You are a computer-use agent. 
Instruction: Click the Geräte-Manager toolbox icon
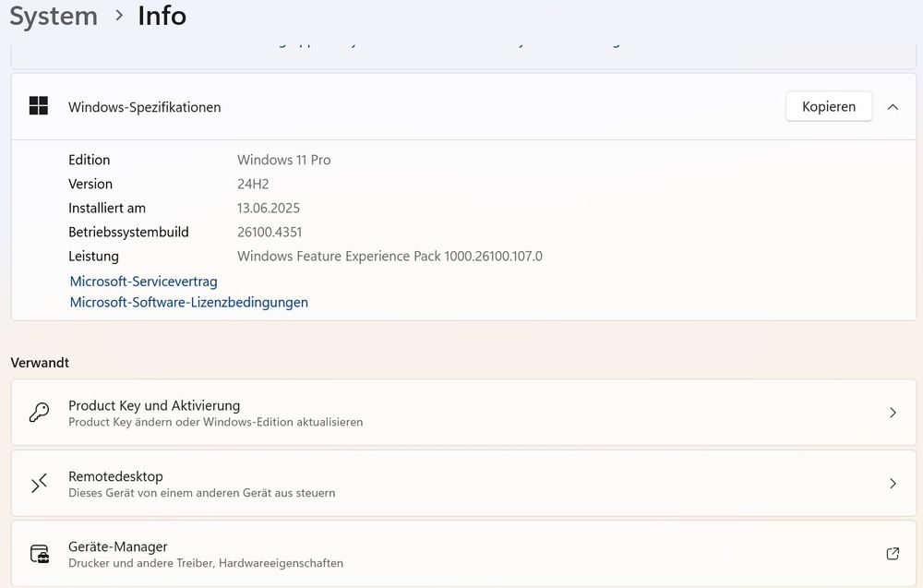point(40,554)
